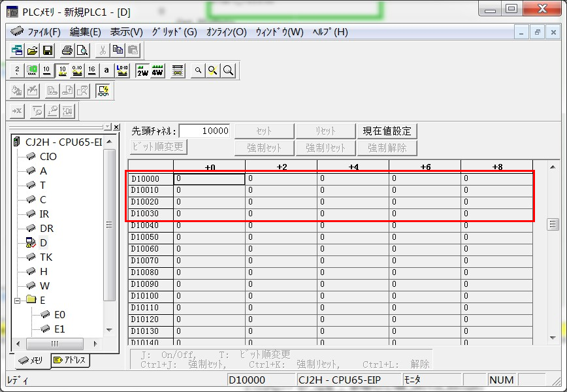The width and height of the screenshot is (567, 392).
Task: Toggle the 4W four-word display mode
Action: 157,71
